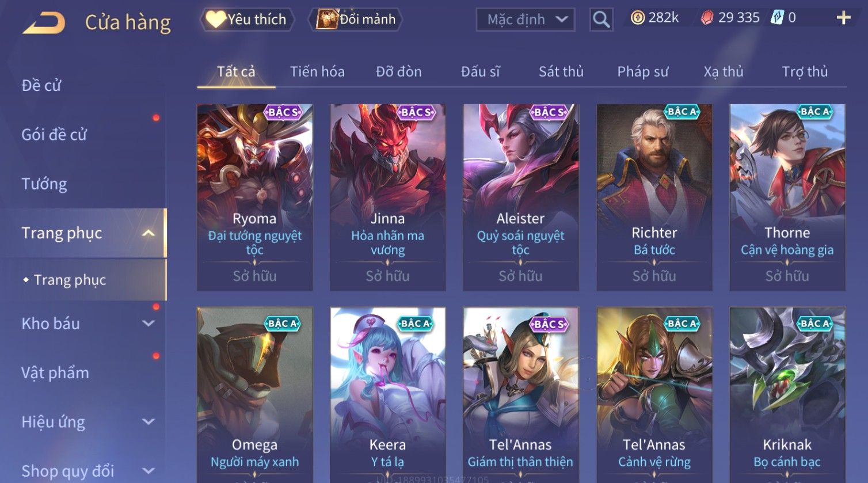This screenshot has width=868, height=483.
Task: Switch to the Pháp sư tab
Action: click(x=642, y=71)
